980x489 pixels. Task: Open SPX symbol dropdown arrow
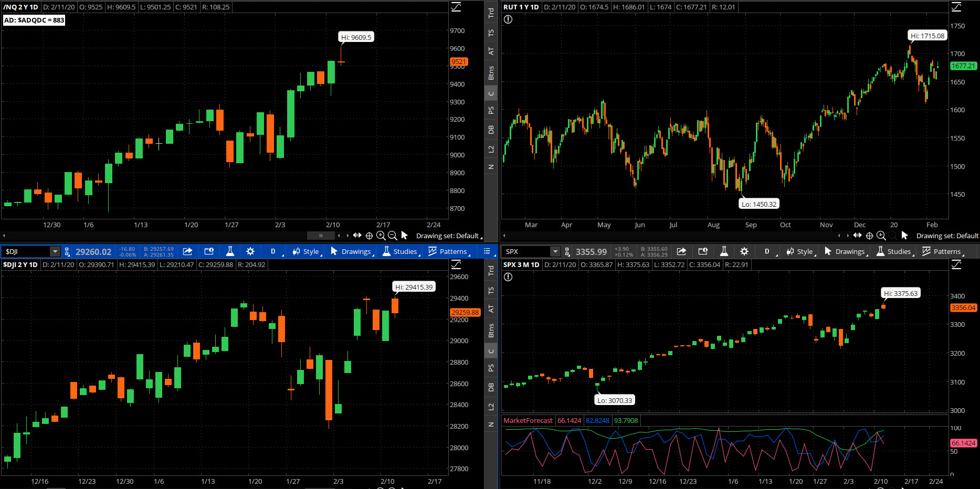tap(555, 251)
